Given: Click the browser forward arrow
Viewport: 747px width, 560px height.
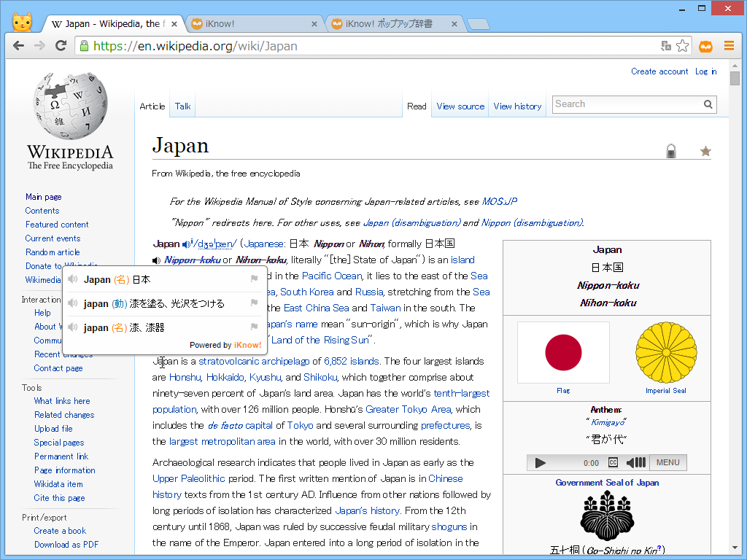Looking at the screenshot, I should pyautogui.click(x=39, y=46).
